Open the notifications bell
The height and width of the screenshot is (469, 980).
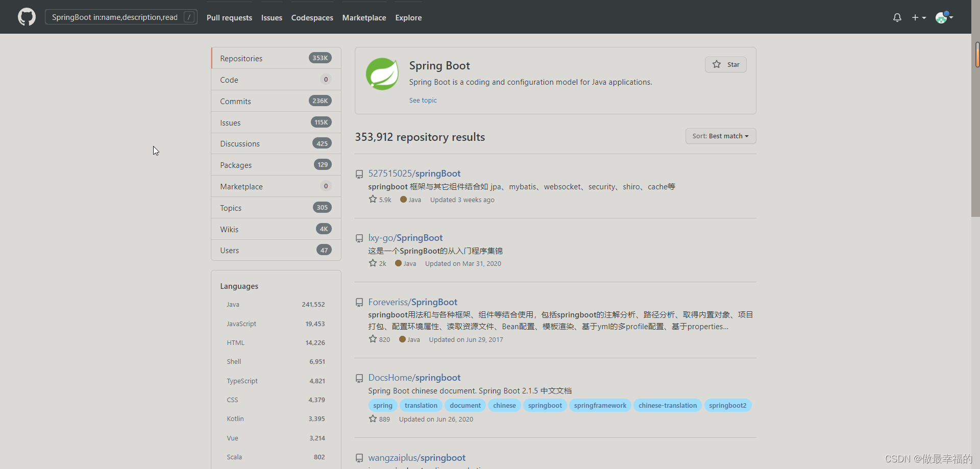(897, 17)
